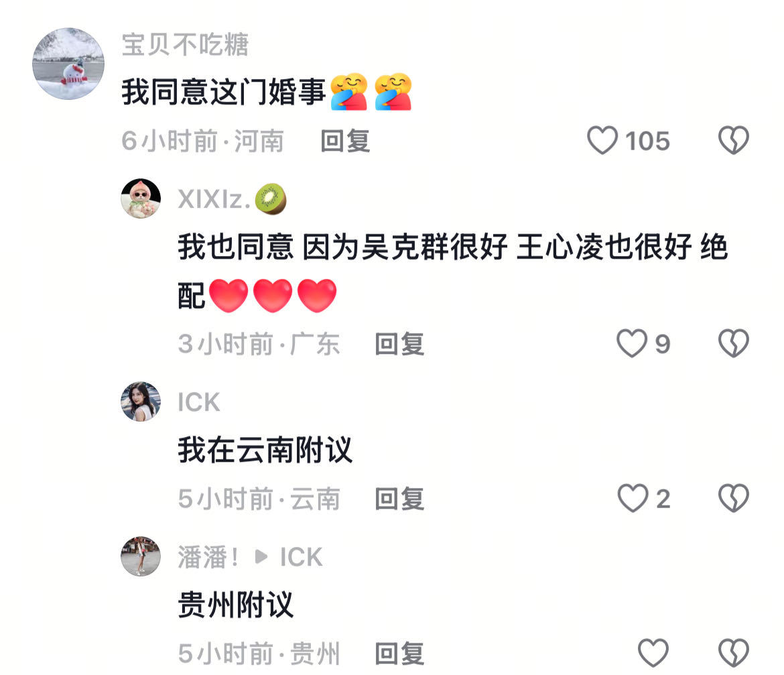This screenshot has height=675, width=784.
Task: Like 潘潘!'s 贵州附议 reply
Action: 653,652
